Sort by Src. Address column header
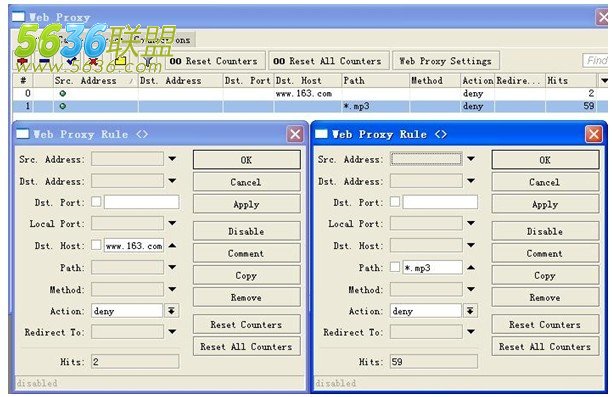This screenshot has height=397, width=612. (95, 81)
